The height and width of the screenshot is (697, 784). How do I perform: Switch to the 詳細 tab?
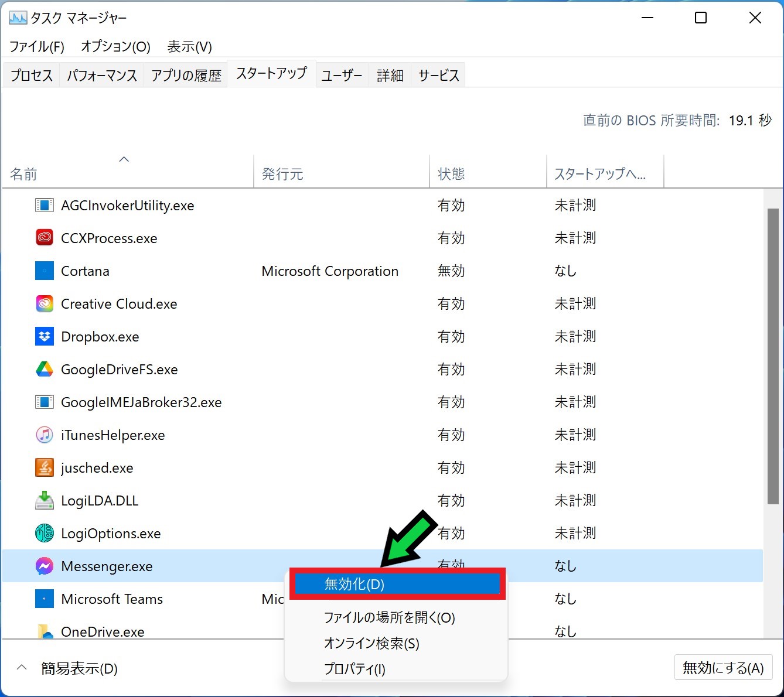pyautogui.click(x=390, y=76)
